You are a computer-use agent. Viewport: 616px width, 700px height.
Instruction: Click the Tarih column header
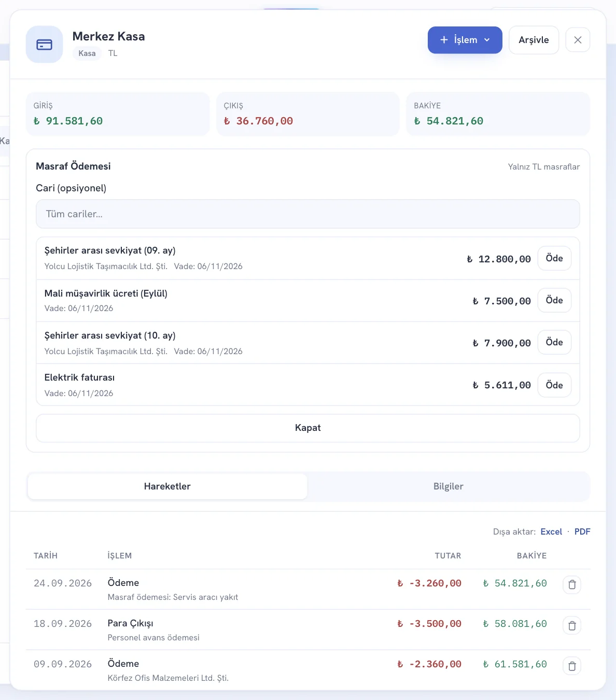46,556
